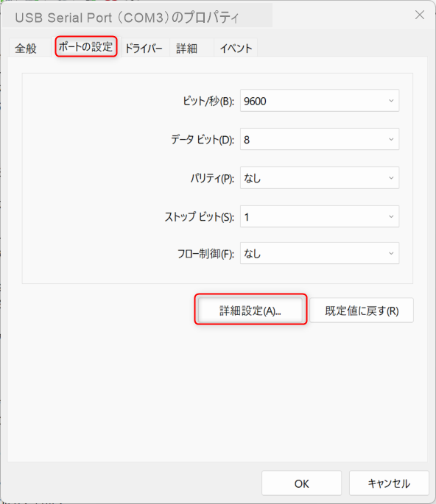
Task: Open the イベント tab
Action: 236,49
